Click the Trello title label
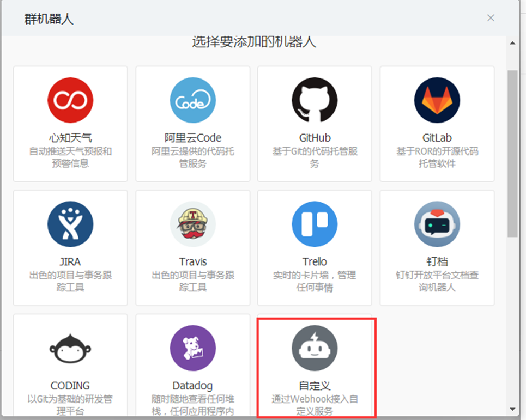526x420 pixels. coord(315,262)
